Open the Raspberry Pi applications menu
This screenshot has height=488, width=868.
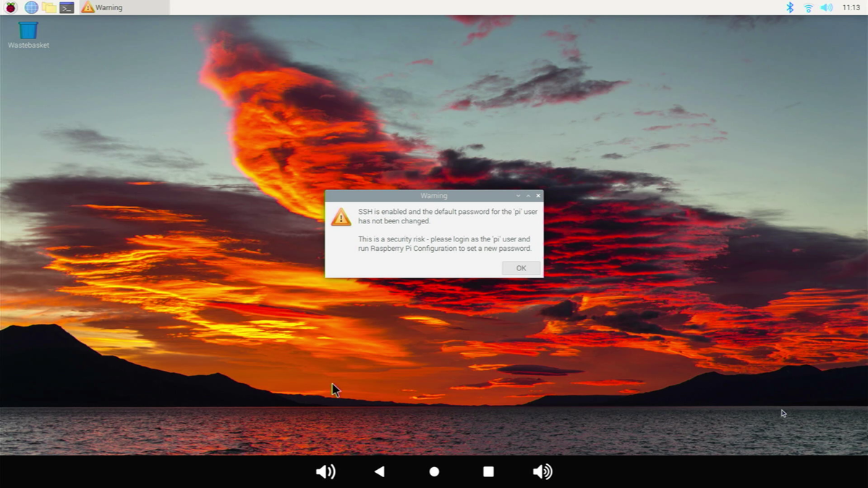(11, 7)
